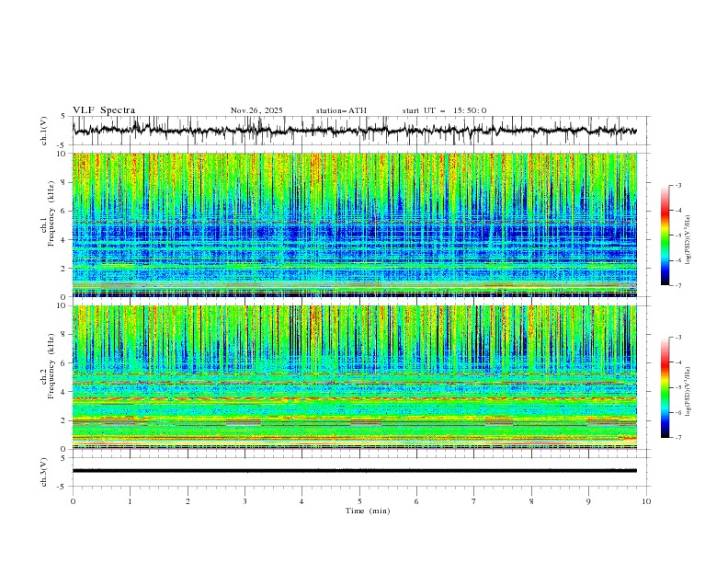728x563 pixels.
Task: Click the time axis tick label '8'
Action: pyautogui.click(x=531, y=501)
